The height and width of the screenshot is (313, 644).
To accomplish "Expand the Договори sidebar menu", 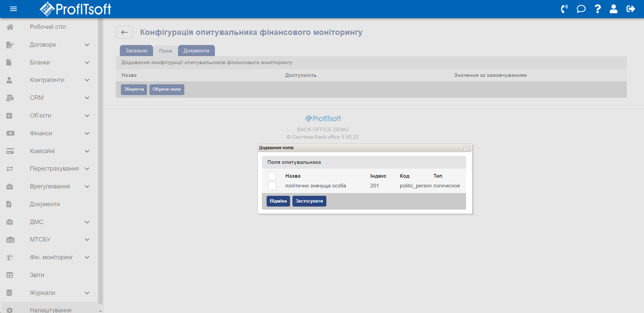I will (x=87, y=45).
